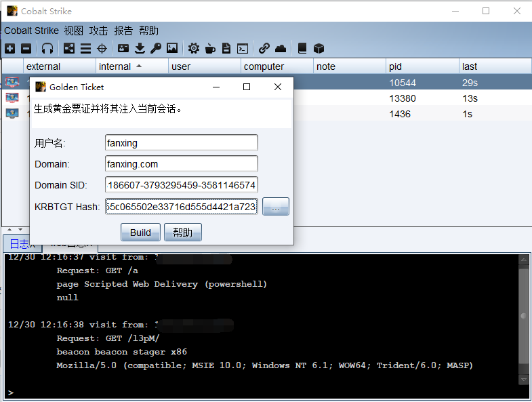This screenshot has width=532, height=402.
Task: Sort by the user column header
Action: click(x=205, y=66)
